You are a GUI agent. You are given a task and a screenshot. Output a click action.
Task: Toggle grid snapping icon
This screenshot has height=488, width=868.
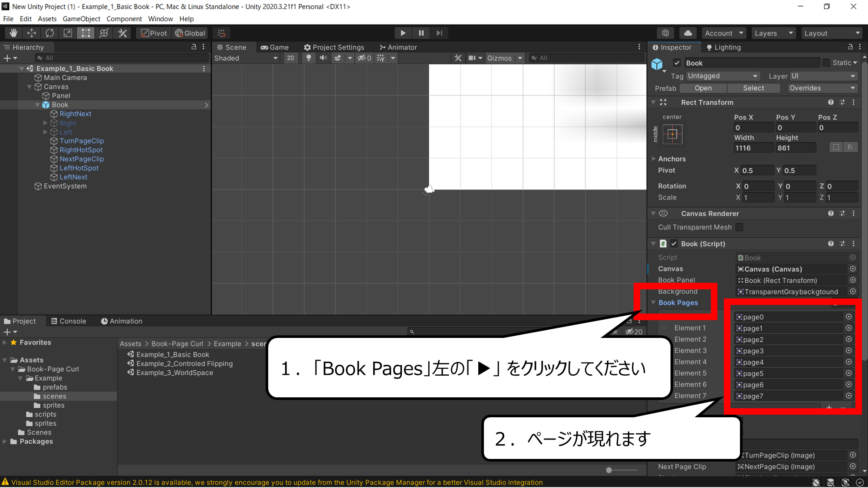[221, 33]
